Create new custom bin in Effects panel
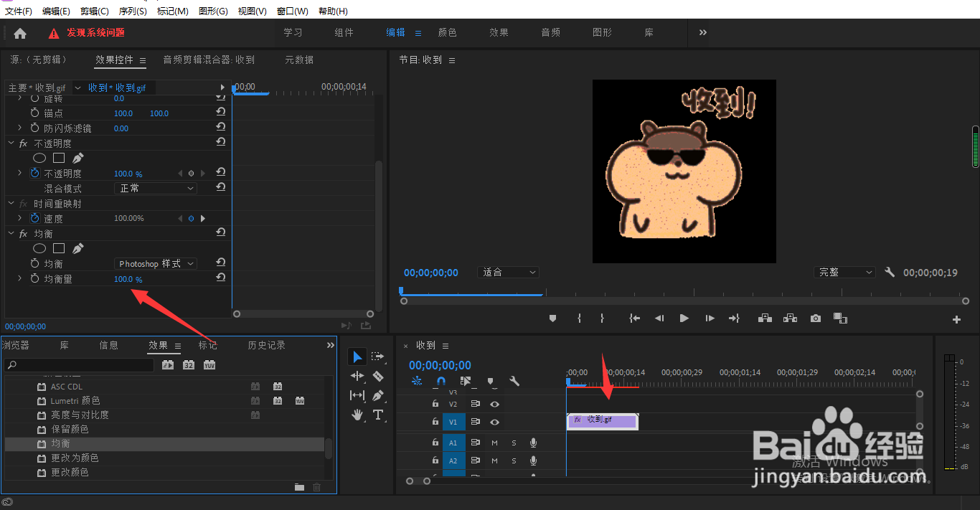This screenshot has width=980, height=510. tap(299, 487)
